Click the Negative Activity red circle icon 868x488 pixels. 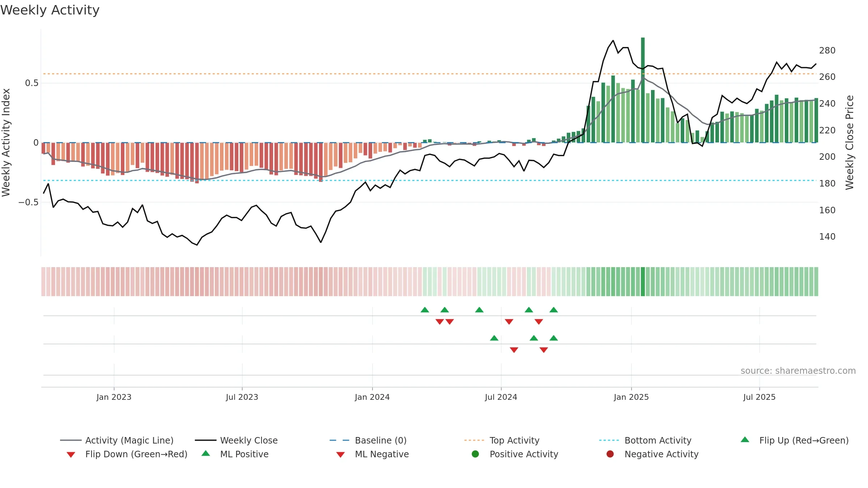(x=610, y=454)
